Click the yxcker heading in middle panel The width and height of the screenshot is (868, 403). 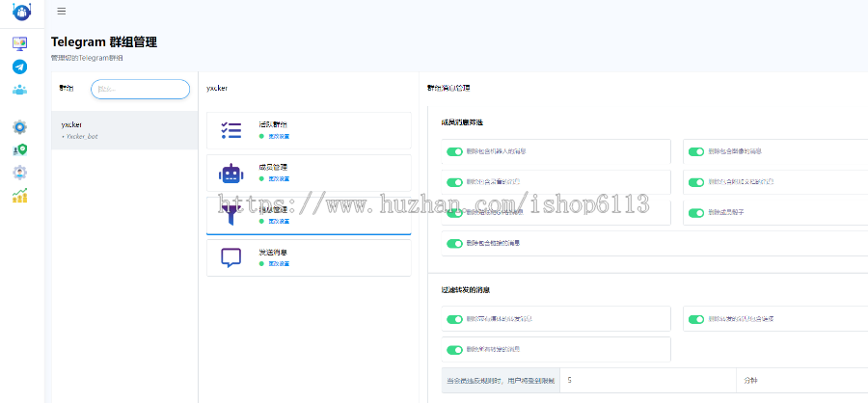(217, 88)
